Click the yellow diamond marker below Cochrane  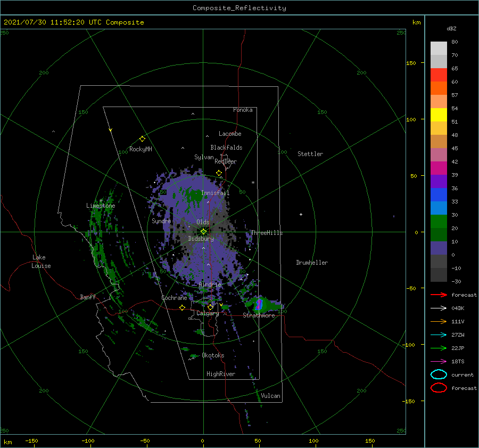coord(182,307)
